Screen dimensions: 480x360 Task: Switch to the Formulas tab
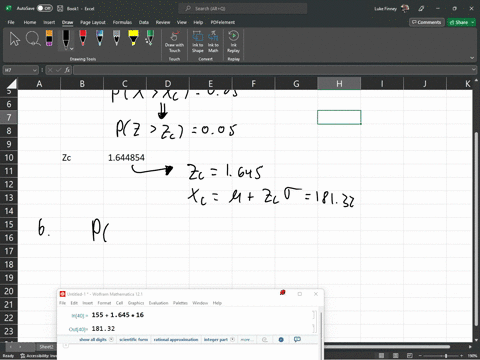122,22
